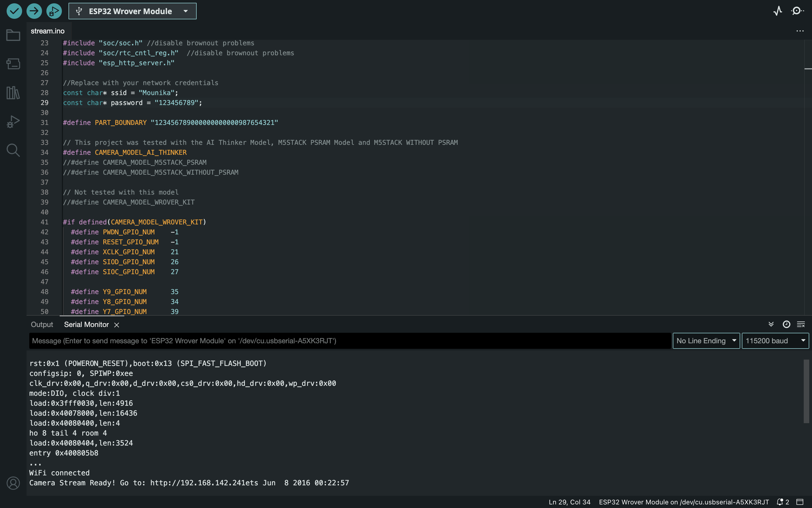Toggle the bottom panel from status bar
The height and width of the screenshot is (508, 812).
(x=800, y=502)
